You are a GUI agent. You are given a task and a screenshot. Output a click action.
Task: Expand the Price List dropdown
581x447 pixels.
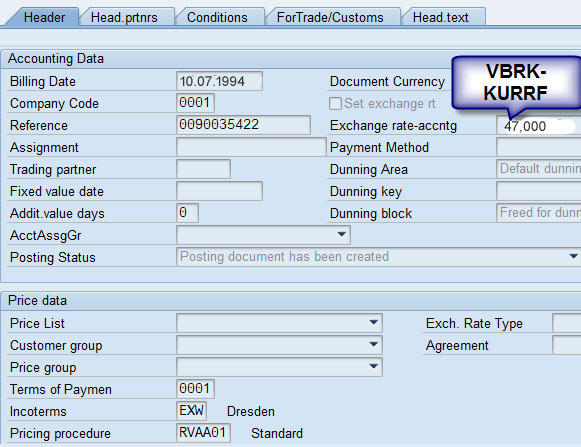click(374, 322)
